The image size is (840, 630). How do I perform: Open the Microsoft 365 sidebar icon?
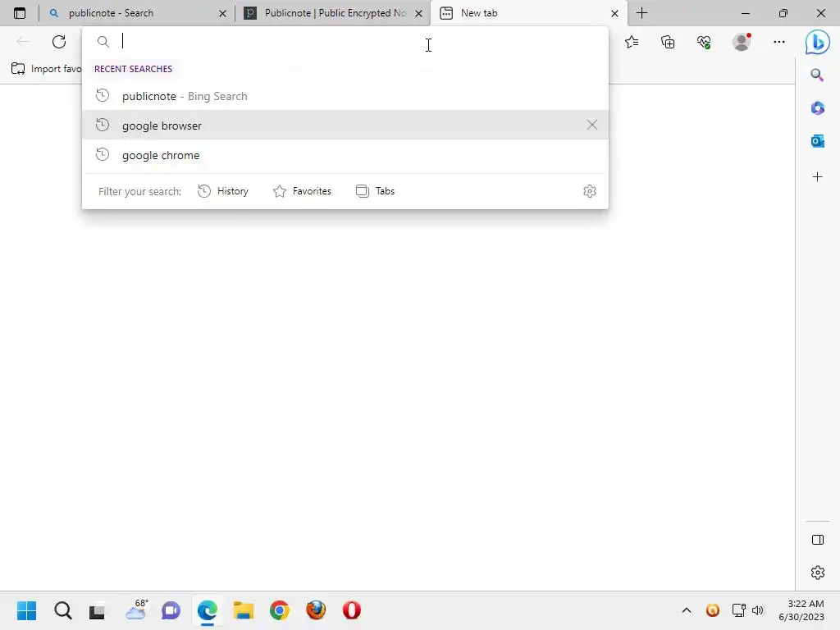point(818,108)
